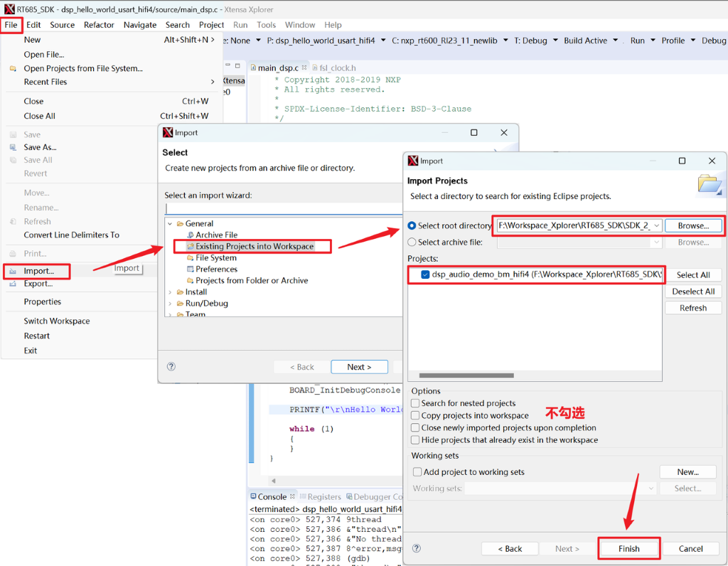Choose the Select archive file radio button

click(x=412, y=242)
